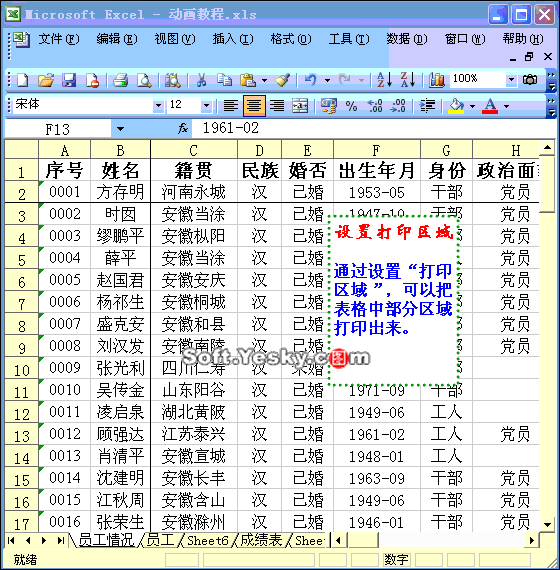
Task: Expand the 100% zoom dropdown
Action: [511, 79]
